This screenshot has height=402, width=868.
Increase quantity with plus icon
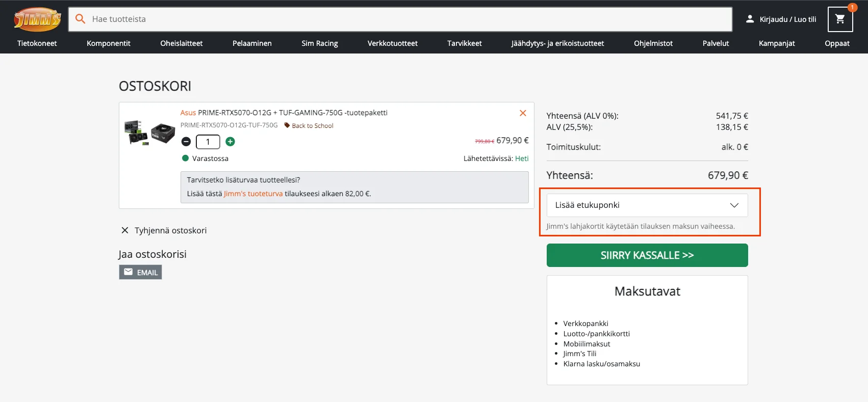[x=231, y=142]
